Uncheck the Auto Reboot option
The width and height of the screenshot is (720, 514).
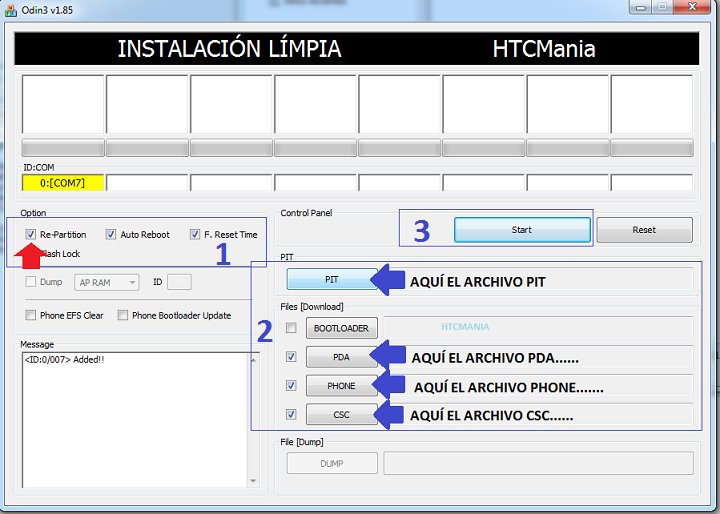point(111,234)
